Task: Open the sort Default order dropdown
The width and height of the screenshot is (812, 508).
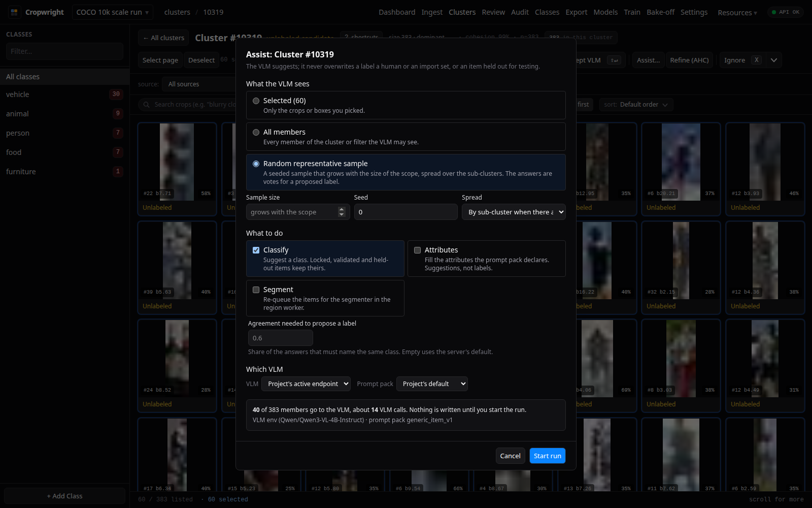Action: [x=636, y=105]
